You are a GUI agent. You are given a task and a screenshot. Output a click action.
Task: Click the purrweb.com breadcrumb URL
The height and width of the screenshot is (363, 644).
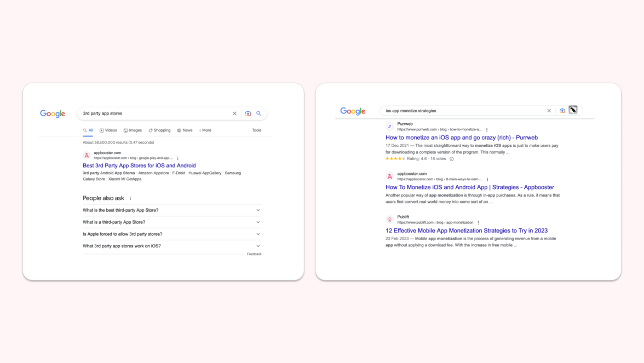[x=439, y=129]
